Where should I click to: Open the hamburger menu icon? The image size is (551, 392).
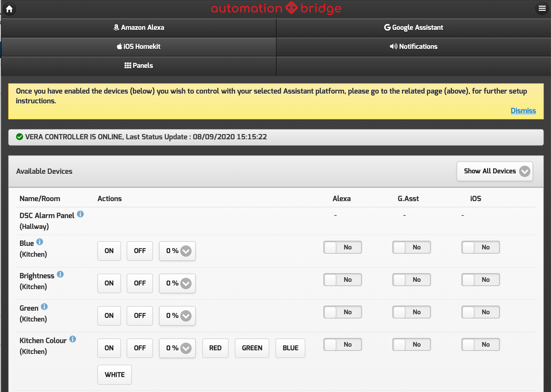pyautogui.click(x=542, y=8)
